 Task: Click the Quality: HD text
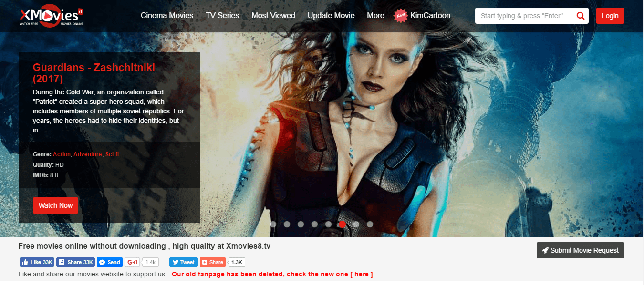click(48, 165)
